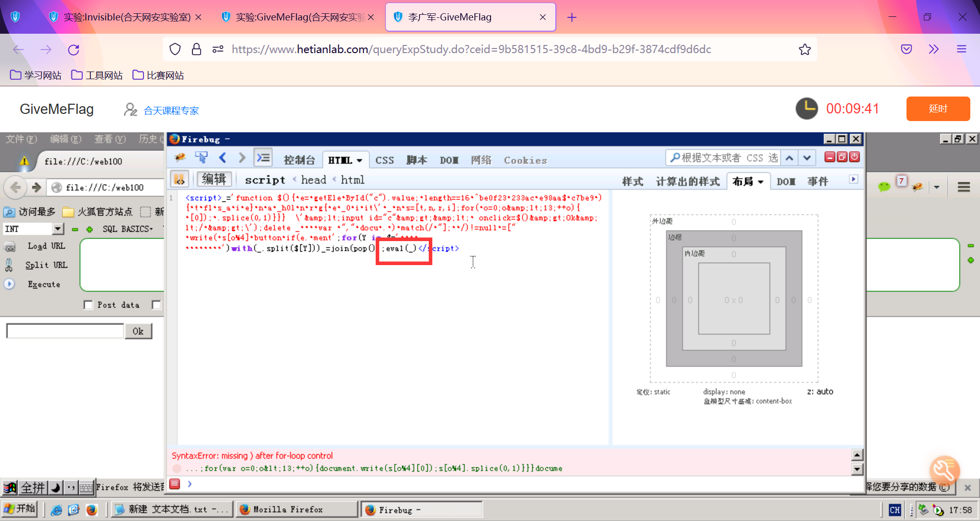This screenshot has width=980, height=521.
Task: Find next match with search down arrow
Action: [x=807, y=158]
